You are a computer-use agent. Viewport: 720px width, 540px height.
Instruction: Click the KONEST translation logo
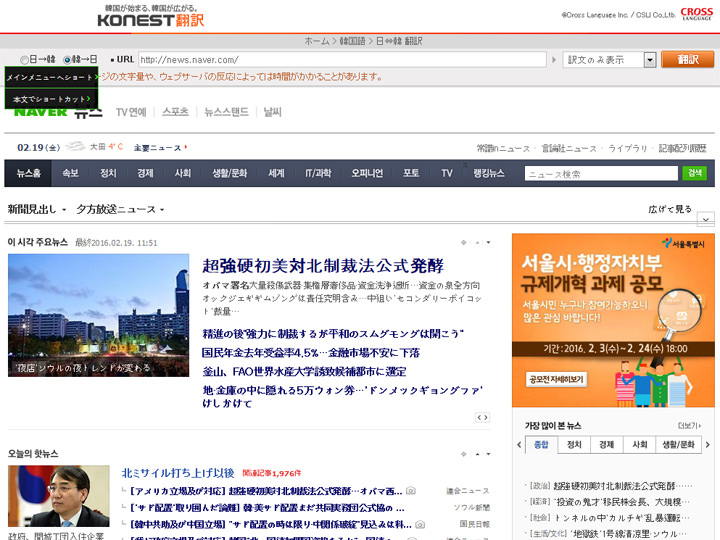pyautogui.click(x=150, y=17)
